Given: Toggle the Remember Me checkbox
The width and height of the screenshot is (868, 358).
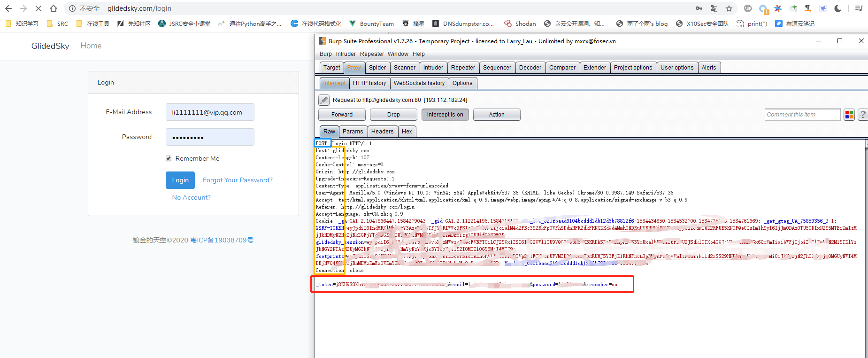Looking at the screenshot, I should click(169, 158).
